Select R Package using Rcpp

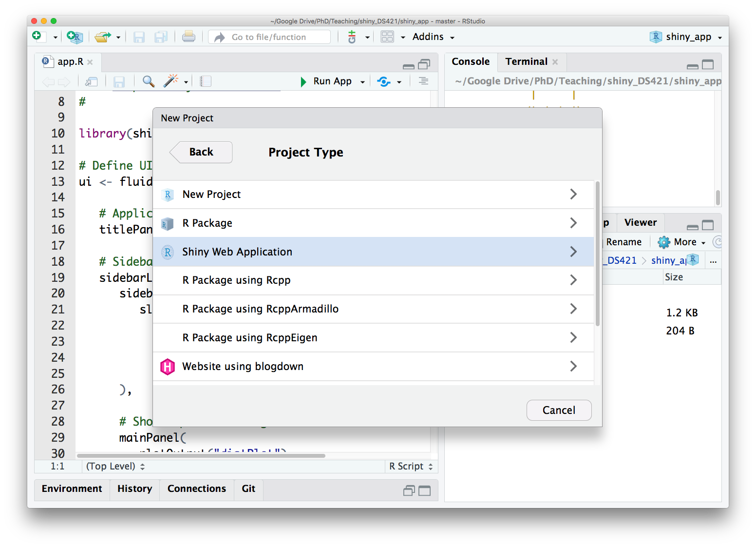[374, 280]
